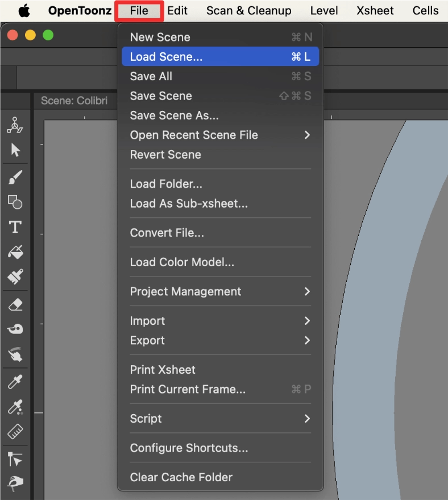Select the Hand-shaped tool at toolbar bottom

click(15, 484)
